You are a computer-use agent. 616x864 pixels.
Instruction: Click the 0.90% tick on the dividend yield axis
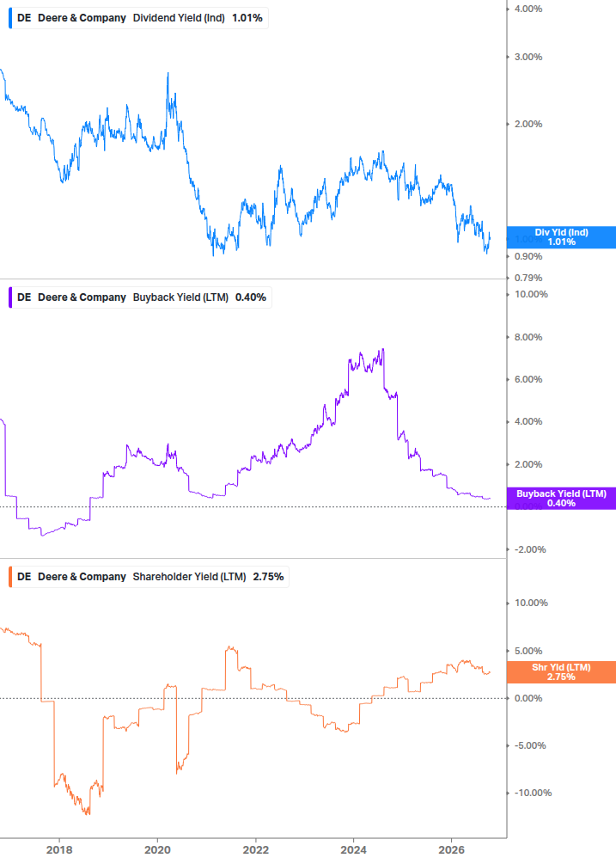(x=528, y=257)
